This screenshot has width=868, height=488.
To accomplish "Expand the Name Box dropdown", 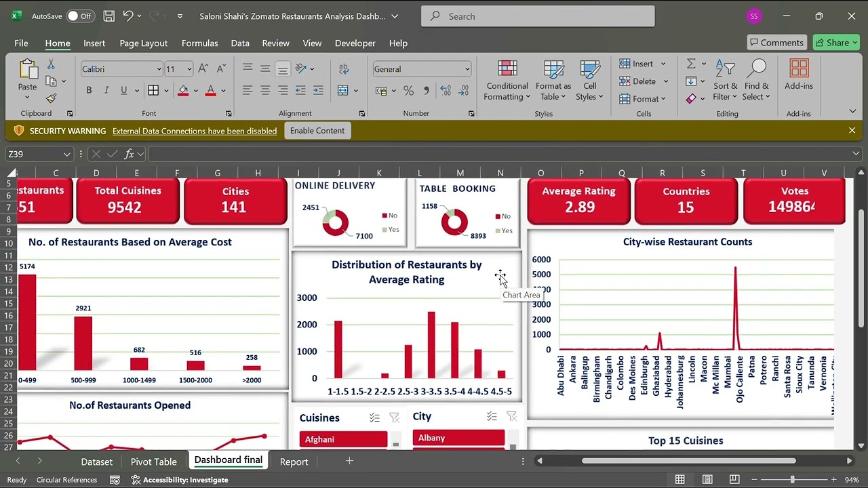I will pyautogui.click(x=66, y=154).
